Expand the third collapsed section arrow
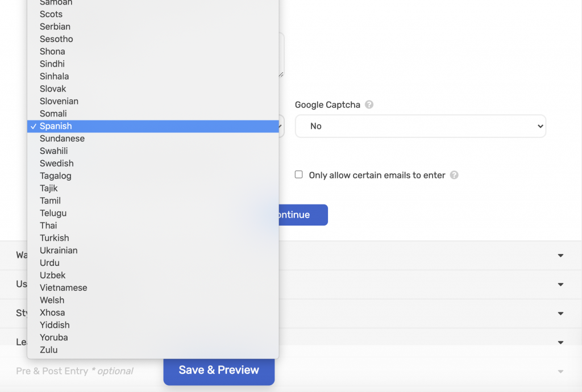Viewport: 582px width, 392px height. [x=560, y=314]
